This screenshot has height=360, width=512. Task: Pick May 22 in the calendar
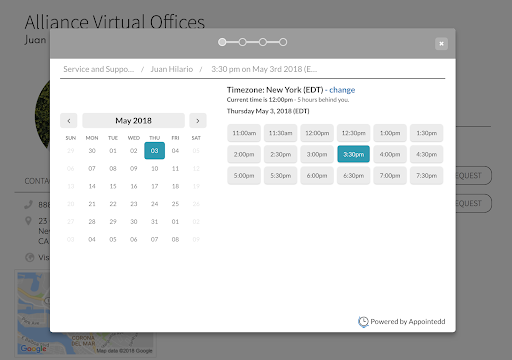[x=113, y=204]
